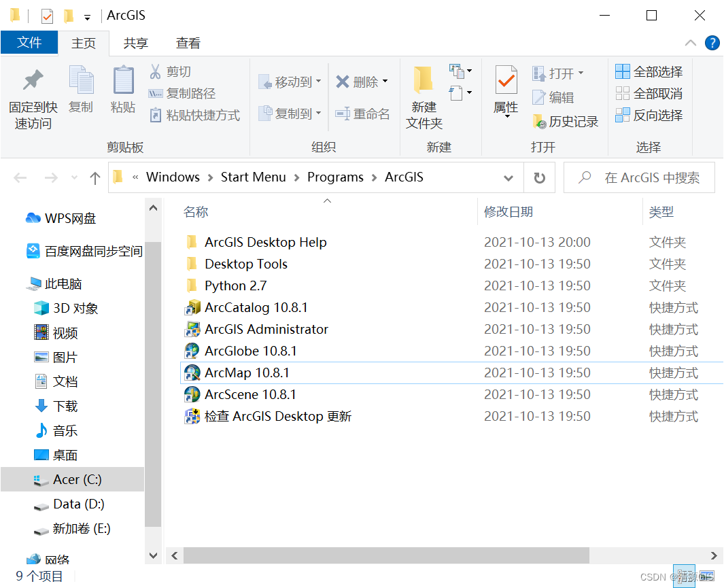724x588 pixels.
Task: Open Downloads folder in sidebar
Action: point(56,406)
